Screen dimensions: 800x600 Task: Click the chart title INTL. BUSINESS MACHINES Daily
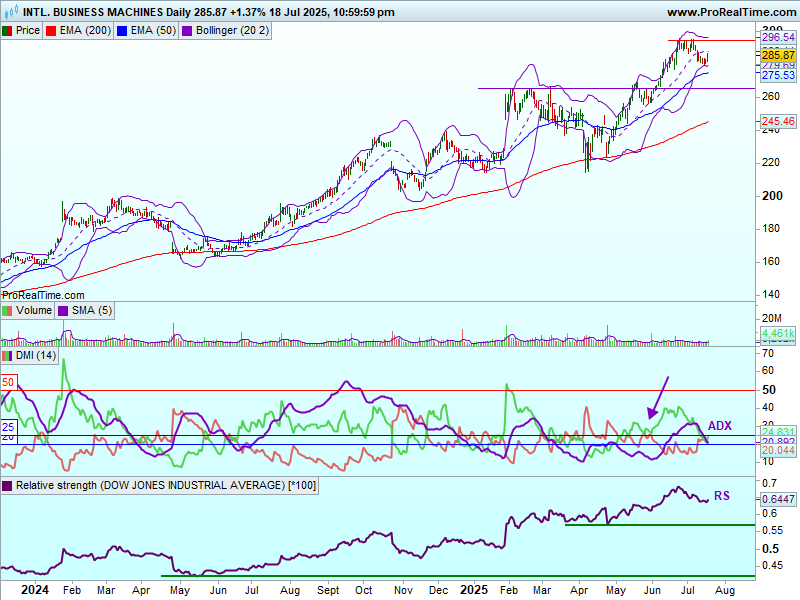(106, 12)
